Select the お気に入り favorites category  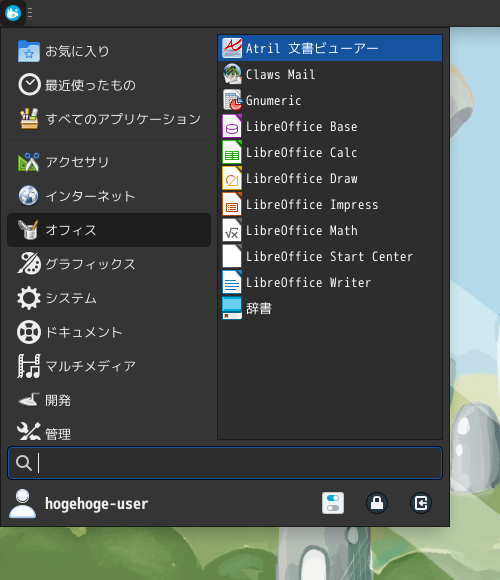pyautogui.click(x=109, y=51)
